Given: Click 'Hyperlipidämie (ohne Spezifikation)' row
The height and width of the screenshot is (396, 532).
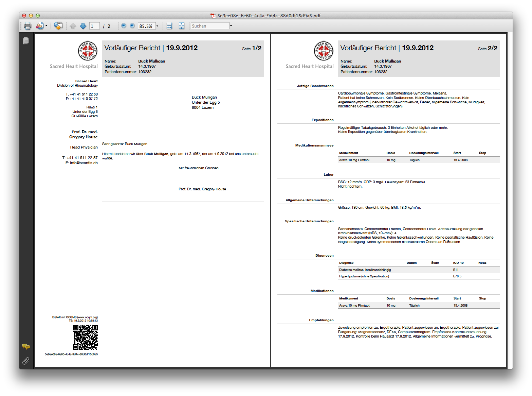Looking at the screenshot, I should (x=419, y=276).
